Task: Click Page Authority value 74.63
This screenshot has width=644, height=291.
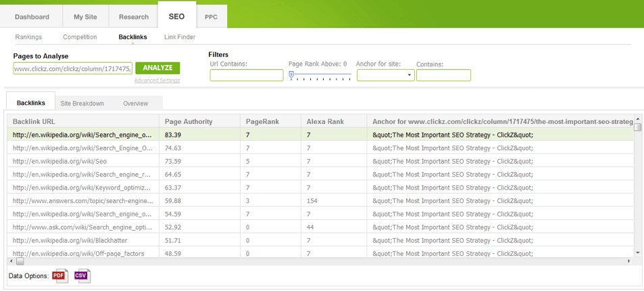Action: pos(173,148)
